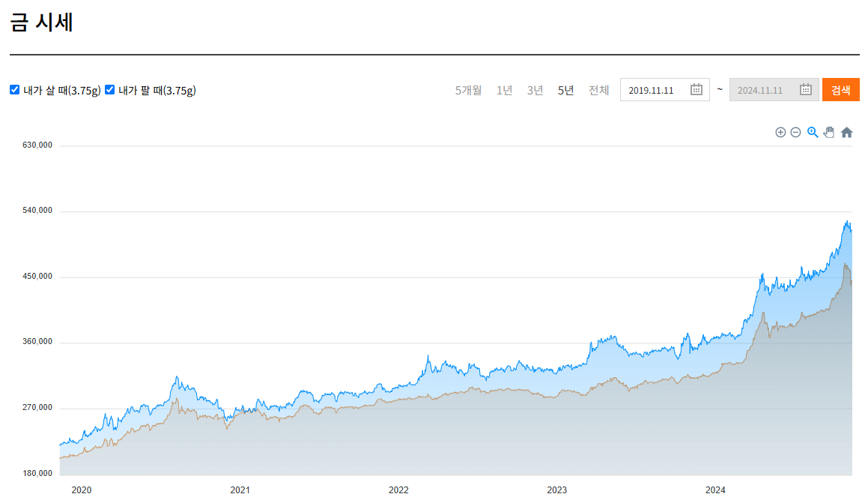
Task: Select the 전체 period tab
Action: 598,90
